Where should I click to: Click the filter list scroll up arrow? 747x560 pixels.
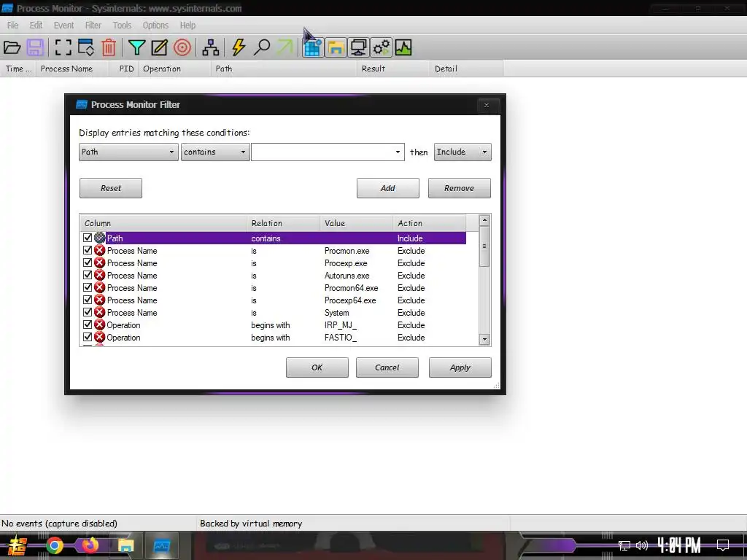(484, 220)
